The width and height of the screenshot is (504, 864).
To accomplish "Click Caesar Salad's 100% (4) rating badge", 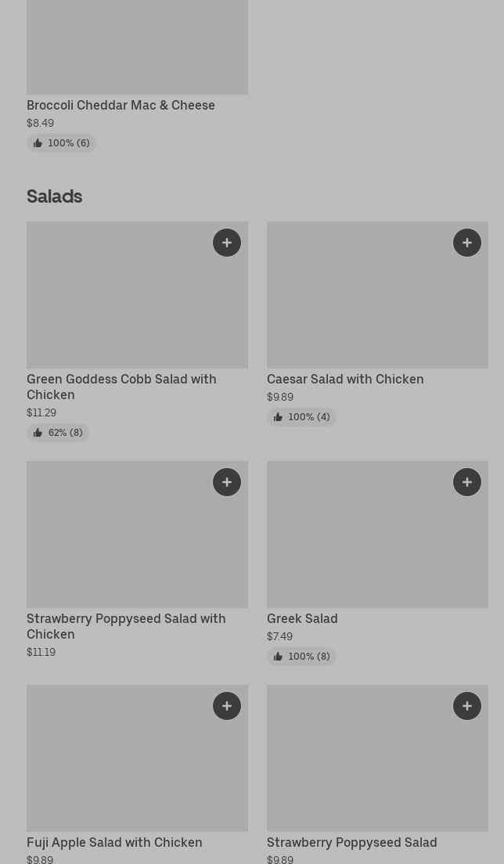I will (301, 417).
